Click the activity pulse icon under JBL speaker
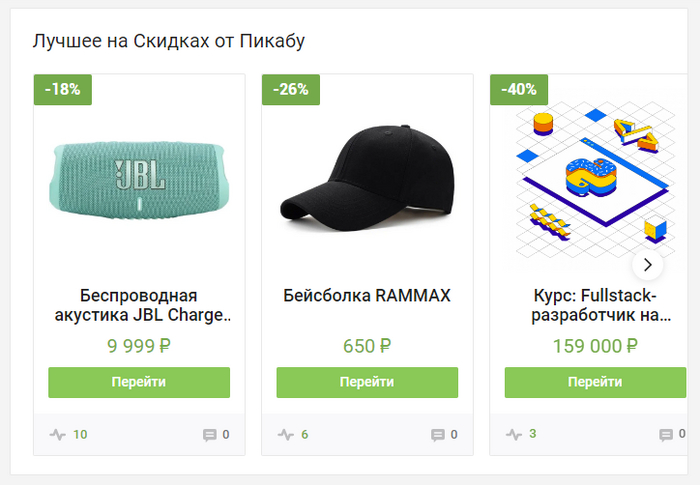The width and height of the screenshot is (700, 485). [58, 435]
